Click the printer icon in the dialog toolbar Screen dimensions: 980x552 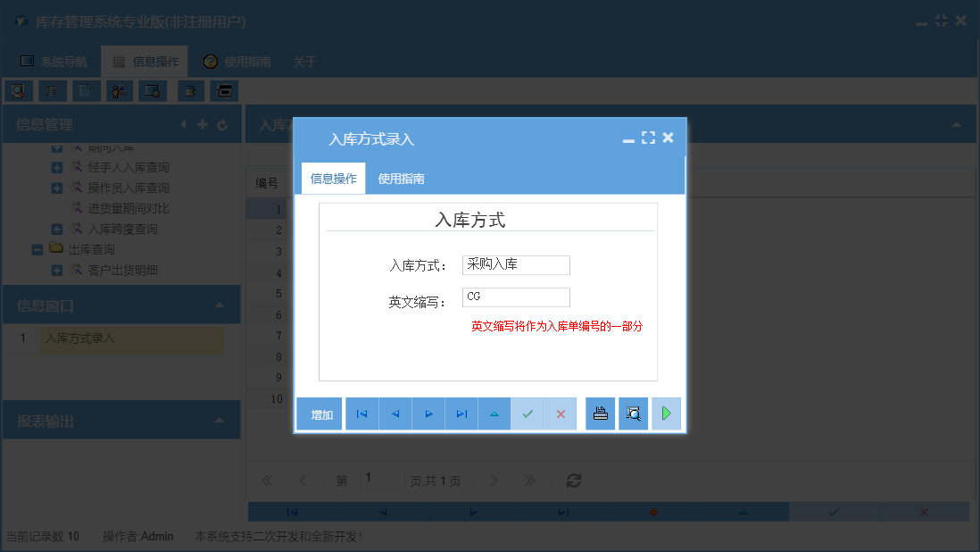[x=599, y=413]
